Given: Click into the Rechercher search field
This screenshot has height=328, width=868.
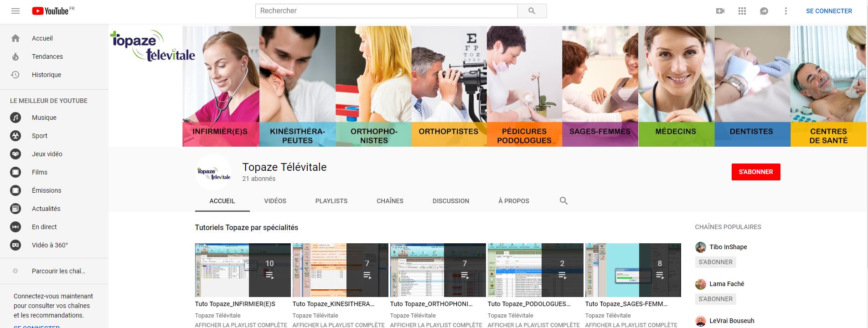Looking at the screenshot, I should tap(387, 11).
